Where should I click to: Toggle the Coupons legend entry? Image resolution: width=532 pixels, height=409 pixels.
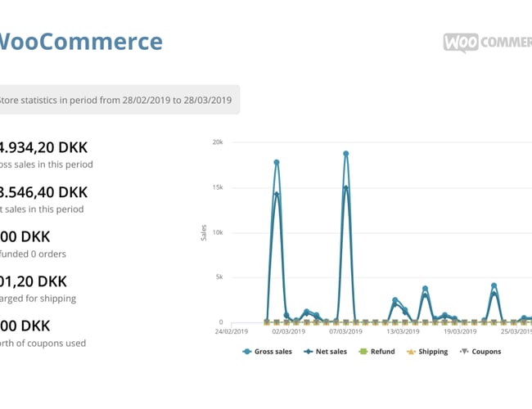tap(480, 352)
